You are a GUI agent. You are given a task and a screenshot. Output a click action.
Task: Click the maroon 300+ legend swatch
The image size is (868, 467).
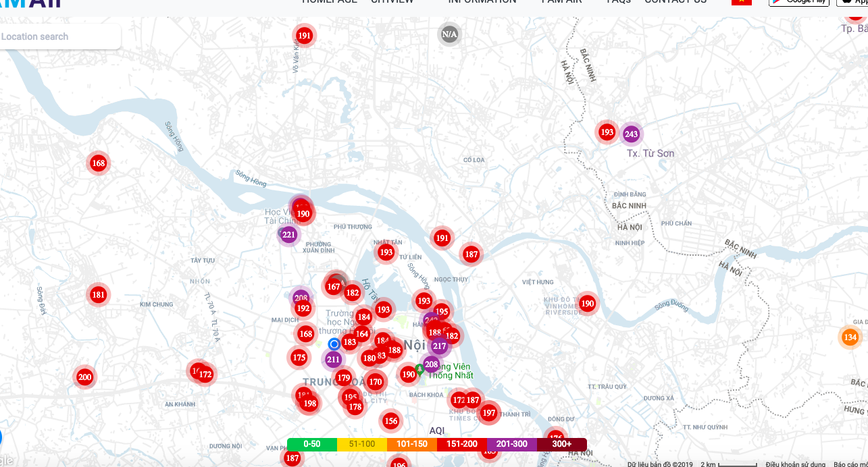pos(562,444)
